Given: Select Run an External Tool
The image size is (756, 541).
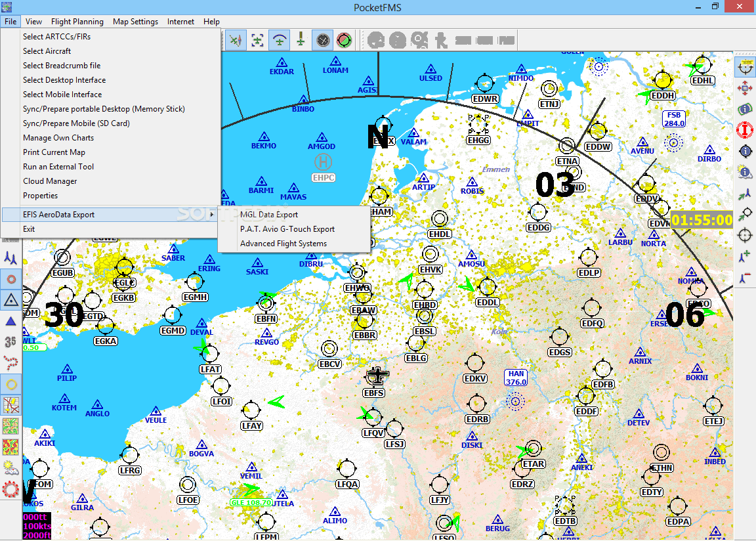Looking at the screenshot, I should click(110, 167).
